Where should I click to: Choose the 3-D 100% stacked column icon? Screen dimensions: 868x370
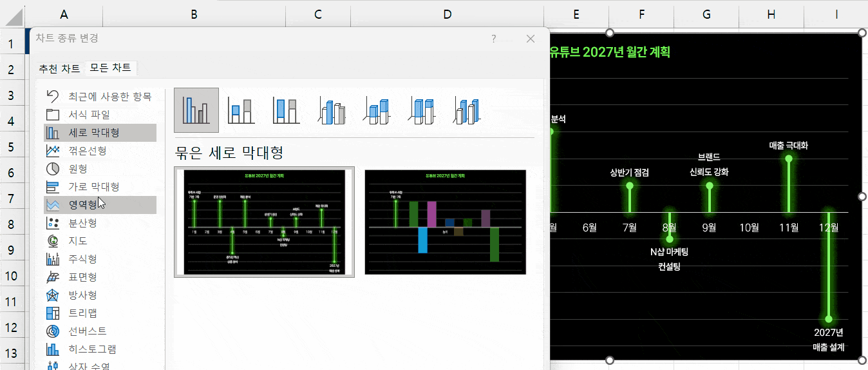tap(422, 110)
